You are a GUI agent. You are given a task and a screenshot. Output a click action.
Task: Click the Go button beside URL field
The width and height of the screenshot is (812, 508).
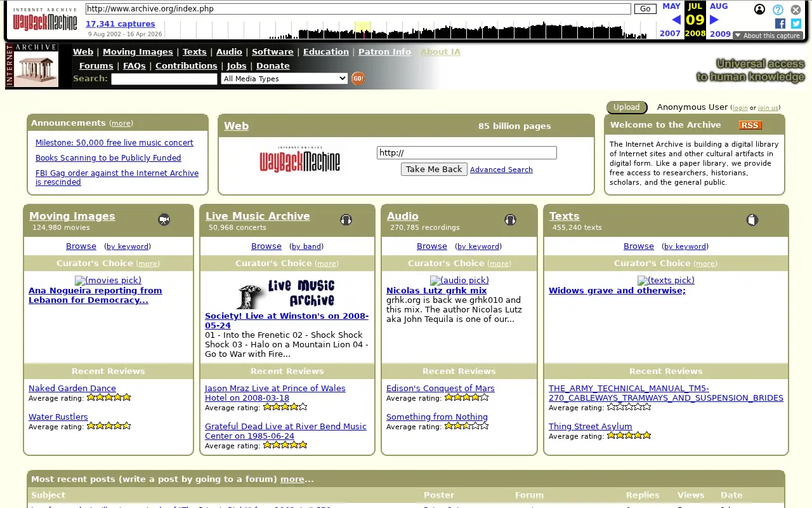pos(645,9)
